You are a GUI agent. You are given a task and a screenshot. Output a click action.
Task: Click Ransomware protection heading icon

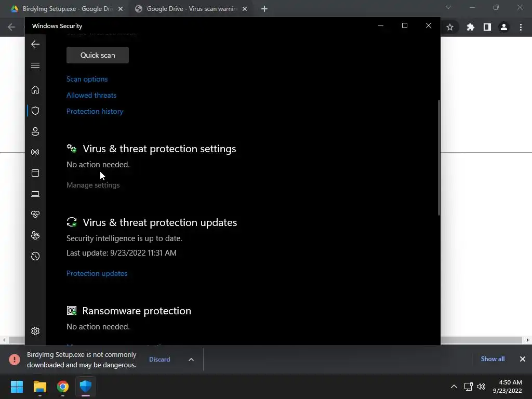72,311
